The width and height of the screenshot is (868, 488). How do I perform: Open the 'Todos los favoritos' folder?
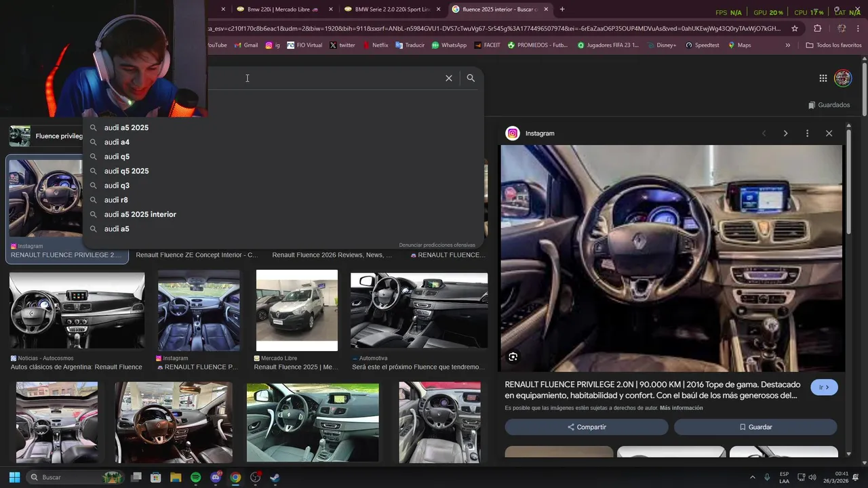(833, 45)
